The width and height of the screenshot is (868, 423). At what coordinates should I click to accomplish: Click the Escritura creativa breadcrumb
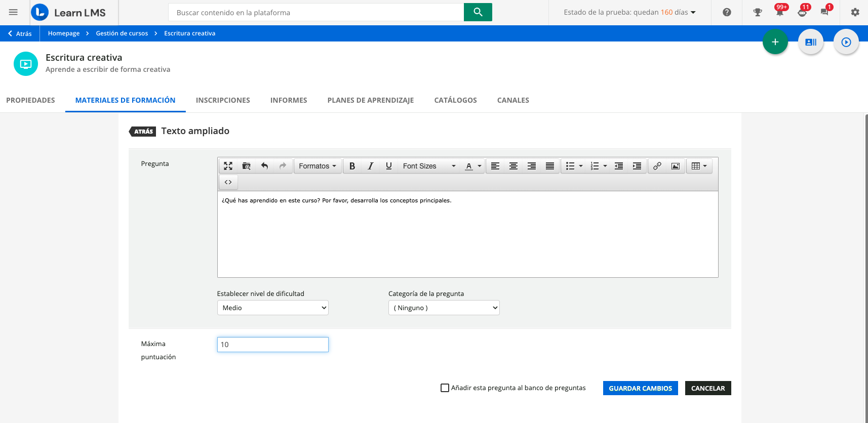(x=190, y=33)
